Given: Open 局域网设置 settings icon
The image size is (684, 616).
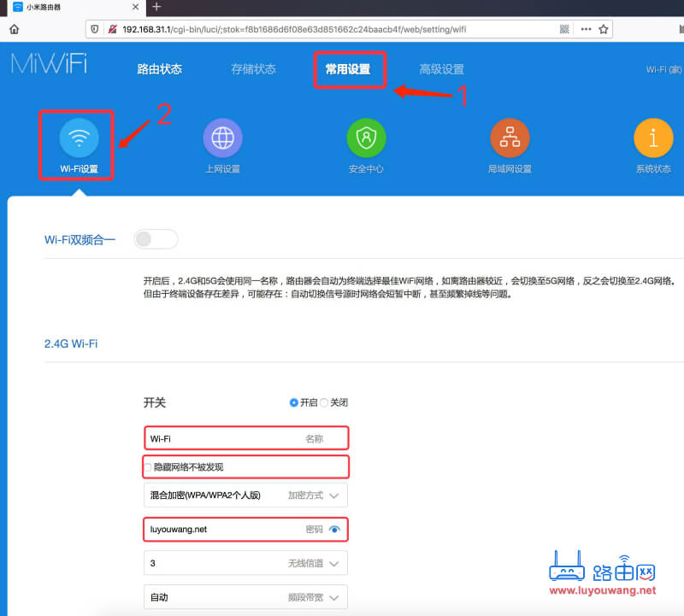Looking at the screenshot, I should pos(510,138).
